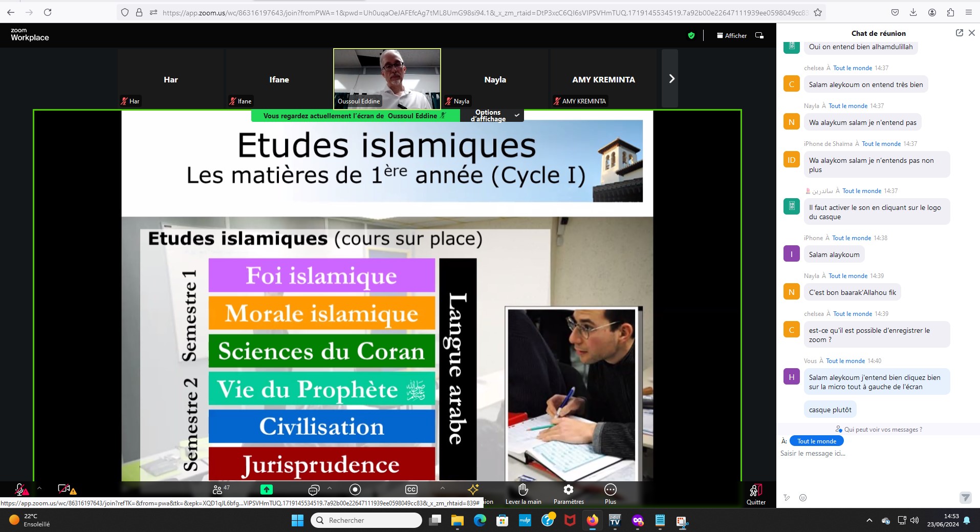Image resolution: width=980 pixels, height=532 pixels.
Task: Open the Tout le monde recipient selector
Action: (816, 441)
